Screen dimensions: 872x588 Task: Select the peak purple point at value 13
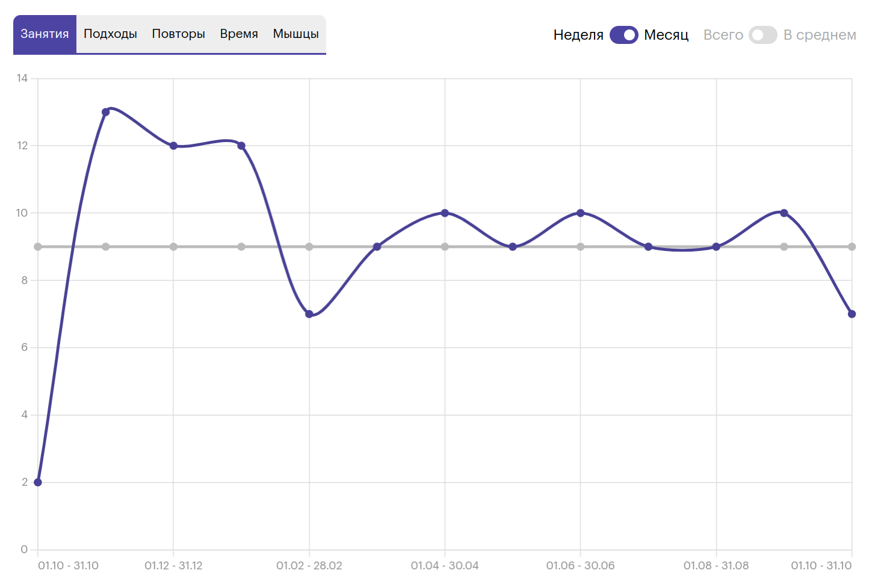click(106, 112)
